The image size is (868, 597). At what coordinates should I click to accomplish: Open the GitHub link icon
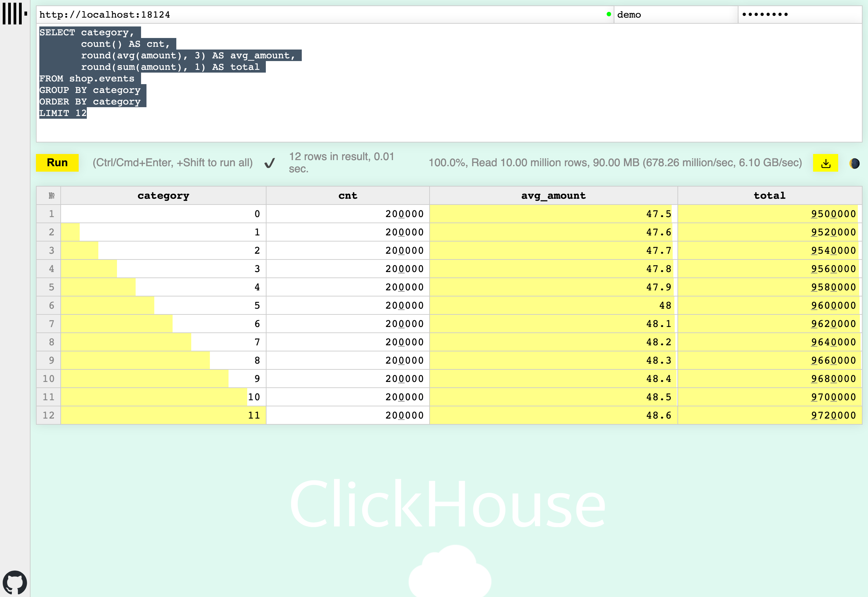coord(15,582)
